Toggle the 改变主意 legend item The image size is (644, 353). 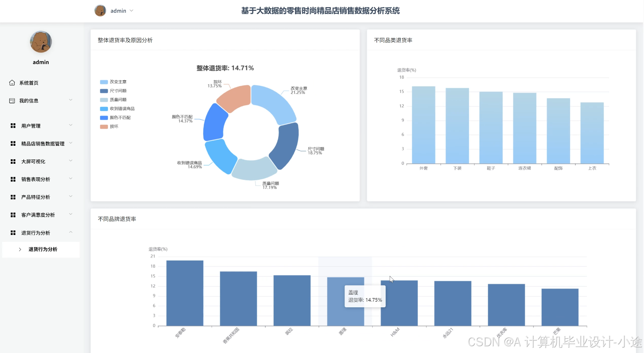(113, 82)
